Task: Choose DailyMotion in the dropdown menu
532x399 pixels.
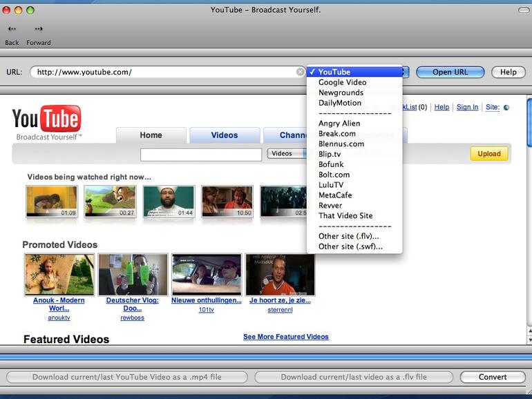Action: pos(339,103)
